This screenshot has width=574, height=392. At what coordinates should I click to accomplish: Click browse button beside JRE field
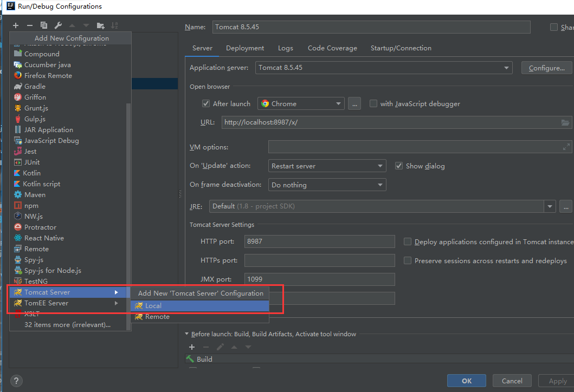(x=565, y=206)
